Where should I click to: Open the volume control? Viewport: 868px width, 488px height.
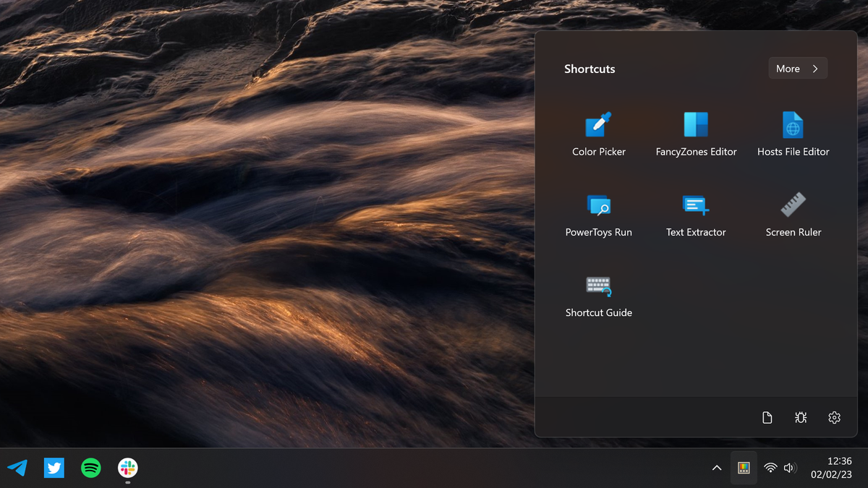790,468
